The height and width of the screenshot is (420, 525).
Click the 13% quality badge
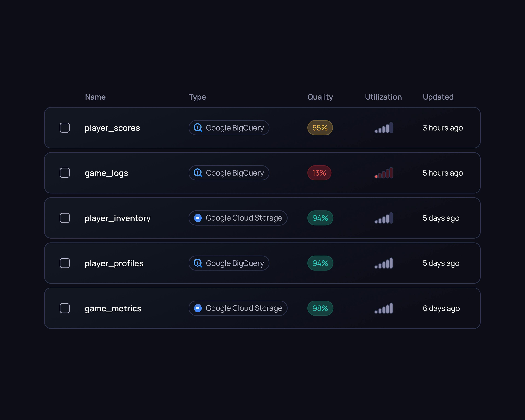click(319, 173)
